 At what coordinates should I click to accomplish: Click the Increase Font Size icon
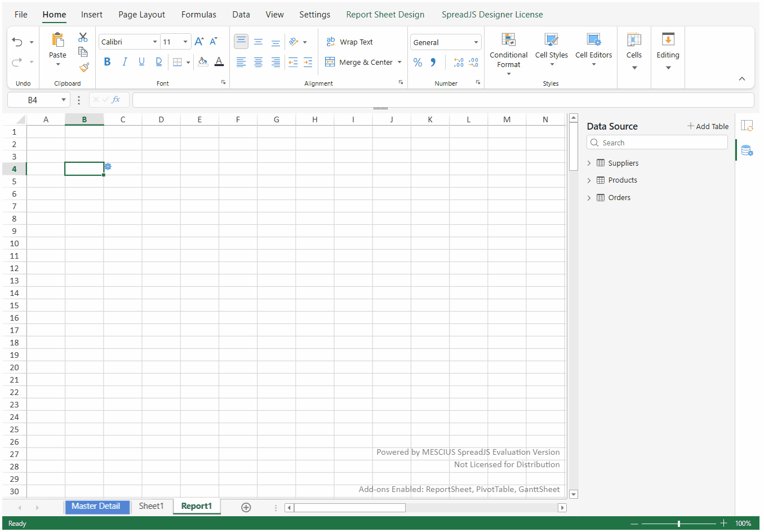tap(199, 42)
